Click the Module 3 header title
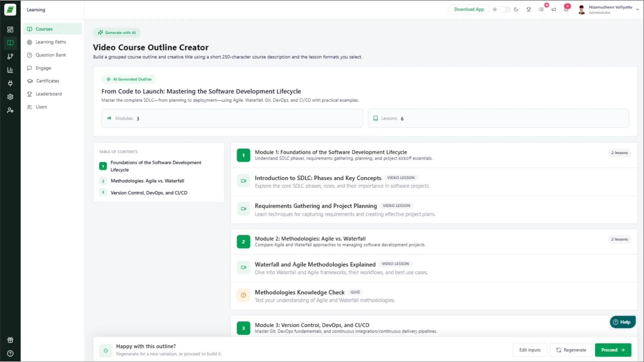 point(312,325)
